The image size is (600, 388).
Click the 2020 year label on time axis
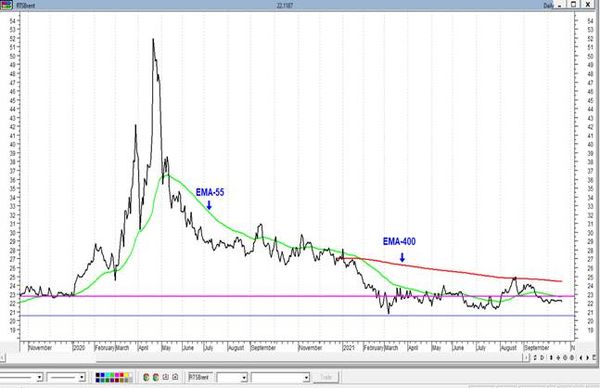click(x=79, y=348)
